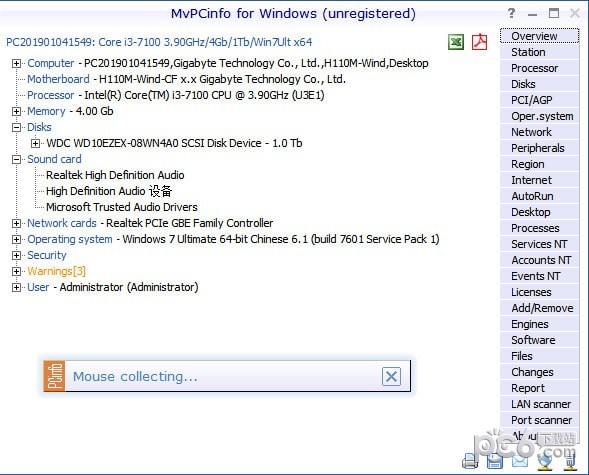Open the LAN scanner section
The image size is (589, 475).
coord(539,404)
